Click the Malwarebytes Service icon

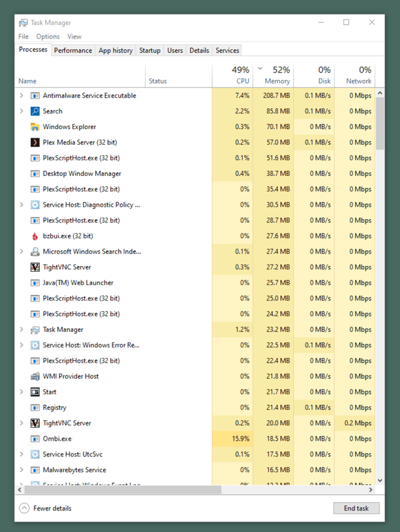[35, 470]
